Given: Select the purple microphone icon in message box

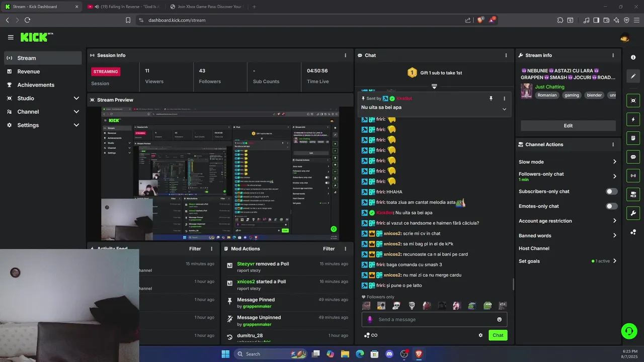Looking at the screenshot, I should point(370,319).
